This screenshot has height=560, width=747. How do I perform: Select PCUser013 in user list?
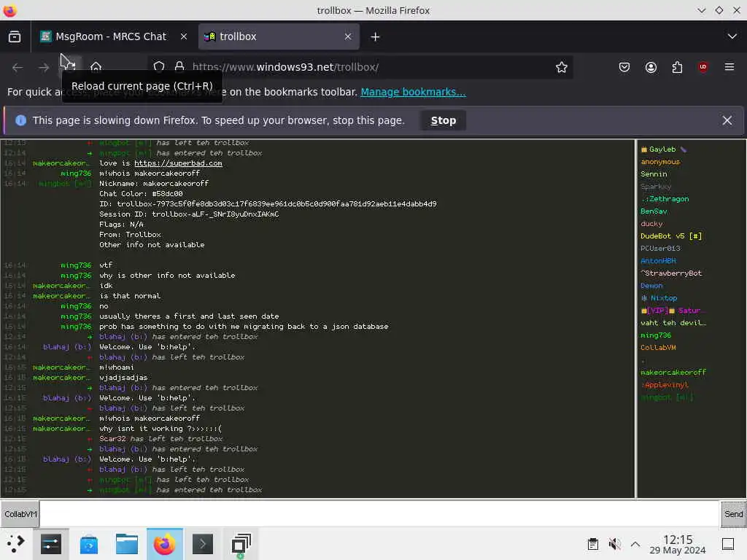tap(660, 249)
